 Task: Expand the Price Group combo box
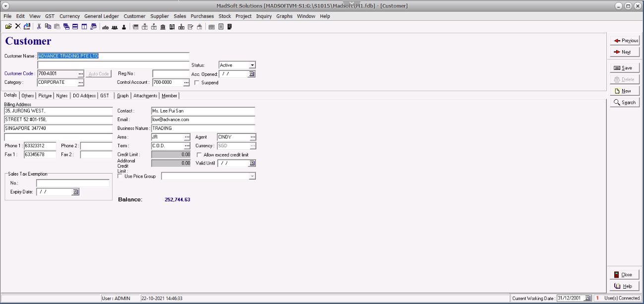(252, 176)
